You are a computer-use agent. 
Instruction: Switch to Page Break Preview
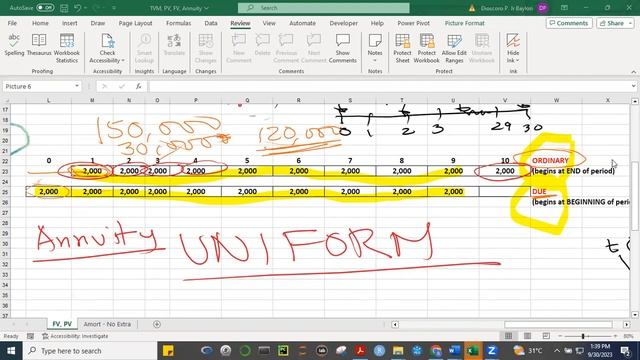pos(546,336)
